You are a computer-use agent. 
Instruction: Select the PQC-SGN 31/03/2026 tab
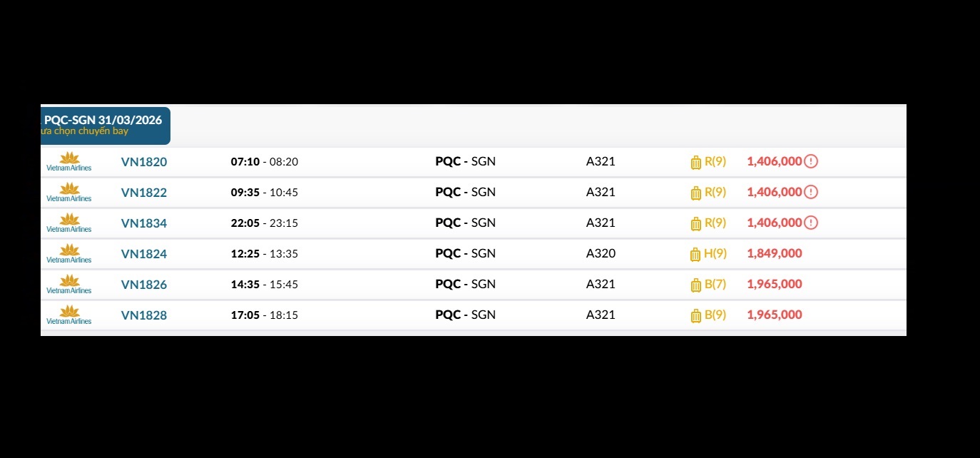(x=104, y=125)
